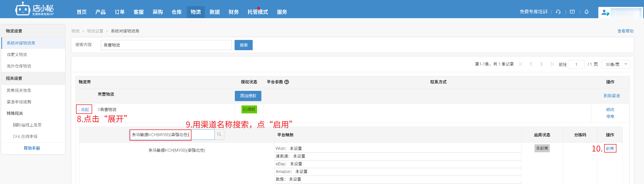Click the 刷新渠道 link

612,96
